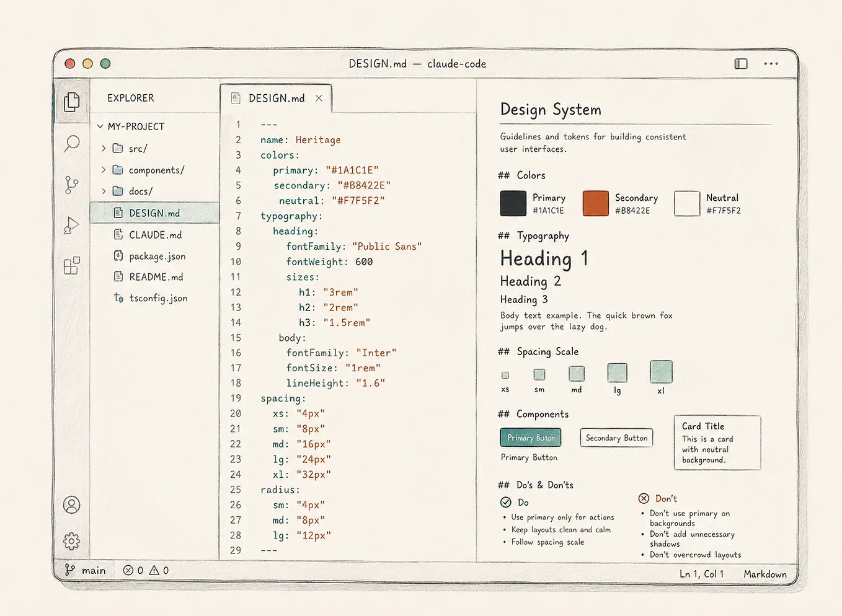The height and width of the screenshot is (616, 842).
Task: Click the "name: Heritage" code line
Action: 301,140
